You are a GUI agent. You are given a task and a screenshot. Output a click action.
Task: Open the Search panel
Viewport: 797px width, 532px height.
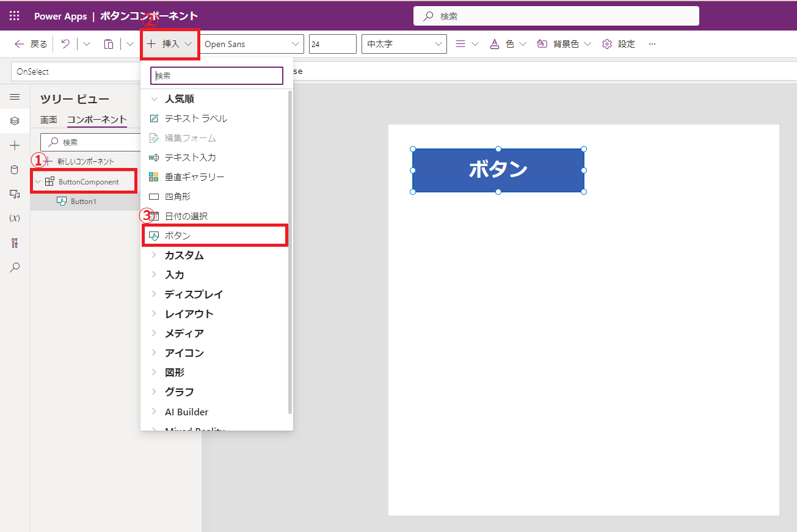click(14, 267)
